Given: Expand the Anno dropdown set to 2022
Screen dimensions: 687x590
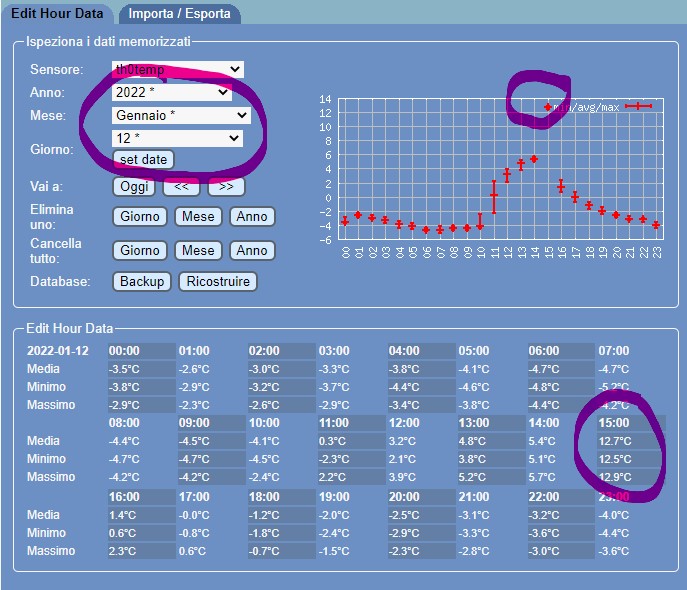Looking at the screenshot, I should coord(171,92).
